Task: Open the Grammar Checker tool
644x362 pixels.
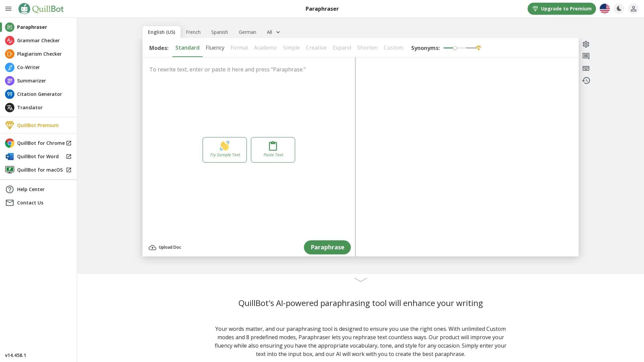Action: [x=38, y=40]
